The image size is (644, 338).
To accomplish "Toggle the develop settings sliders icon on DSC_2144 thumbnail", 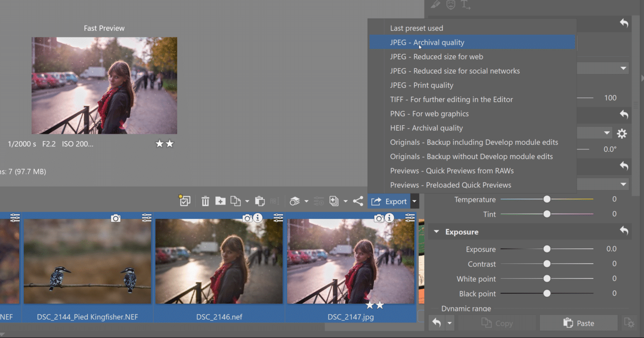I will (x=147, y=218).
